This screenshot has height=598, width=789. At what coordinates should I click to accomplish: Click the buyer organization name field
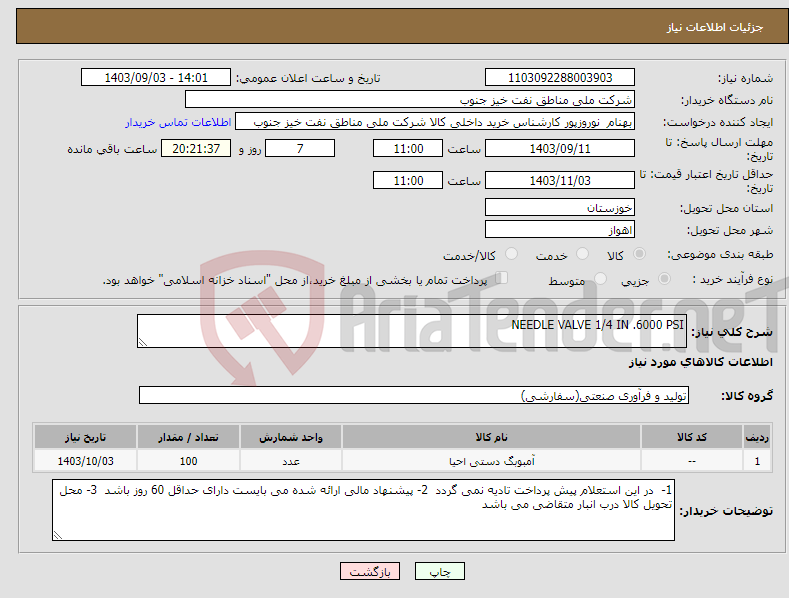click(410, 100)
